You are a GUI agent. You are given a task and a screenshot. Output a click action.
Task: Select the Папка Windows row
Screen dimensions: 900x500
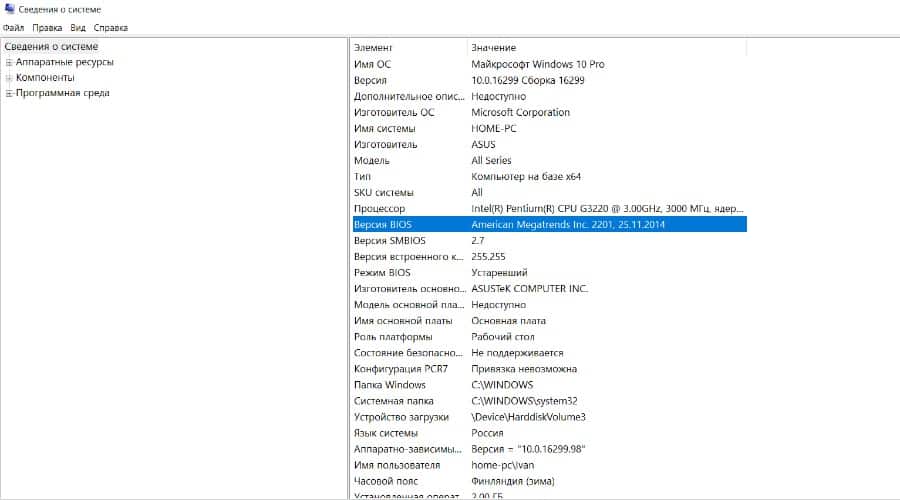pos(389,385)
